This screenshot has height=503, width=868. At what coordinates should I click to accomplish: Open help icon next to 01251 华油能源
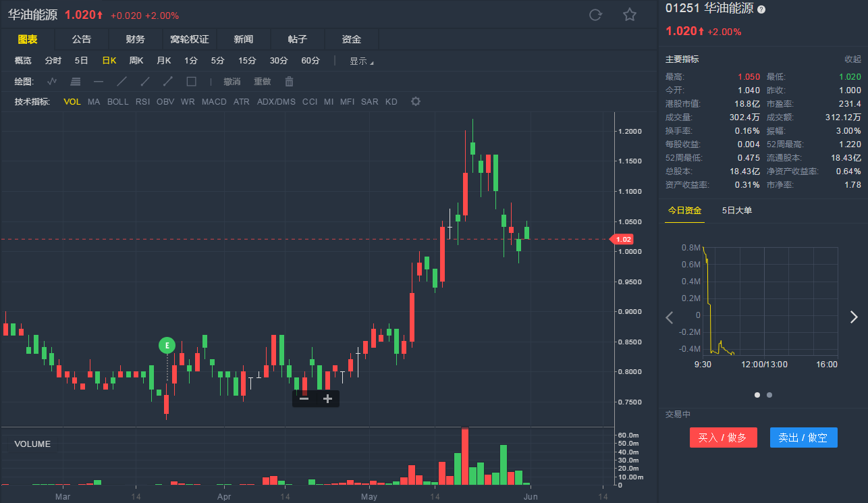[761, 9]
